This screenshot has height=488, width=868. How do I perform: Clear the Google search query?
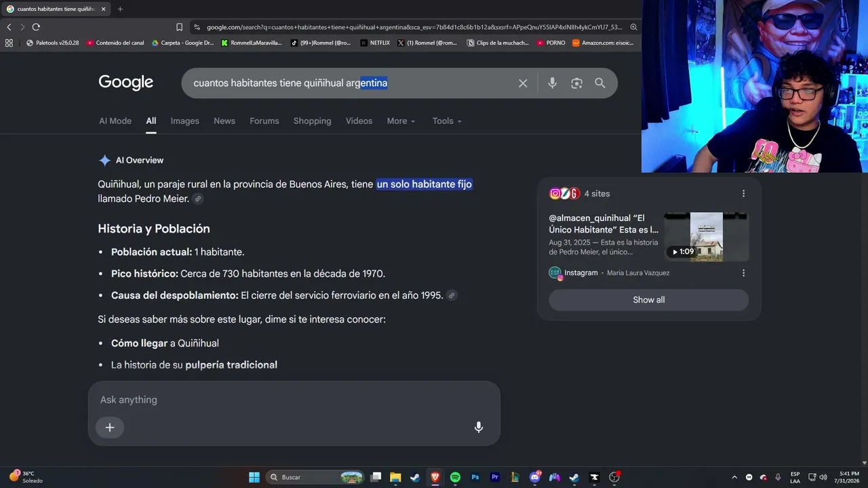(x=523, y=83)
